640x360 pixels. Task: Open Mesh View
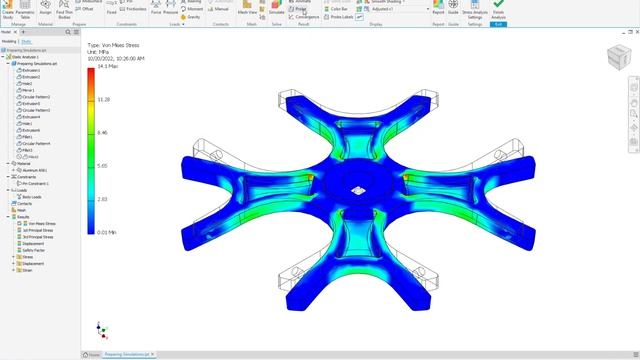[247, 8]
